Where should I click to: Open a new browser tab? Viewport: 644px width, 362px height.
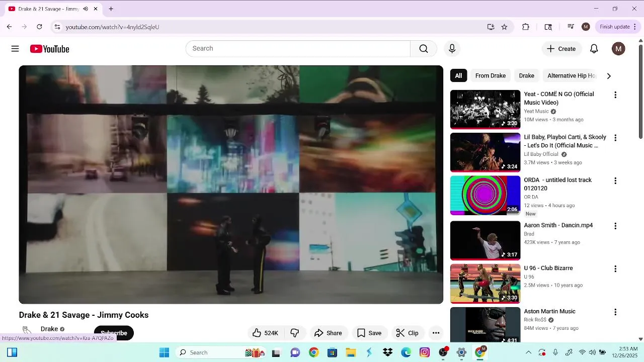111,9
